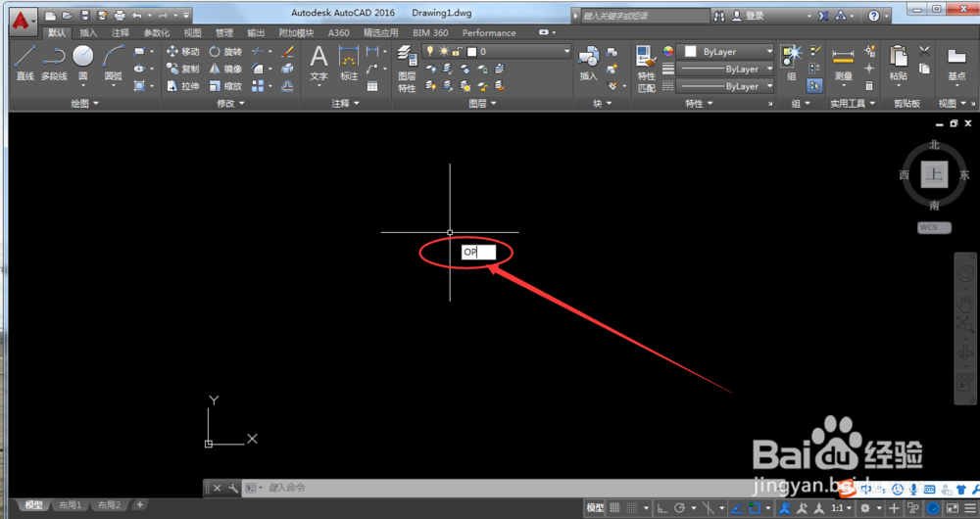Viewport: 980px width, 519px height.
Task: Toggle group selection on/off button
Action: 814,86
